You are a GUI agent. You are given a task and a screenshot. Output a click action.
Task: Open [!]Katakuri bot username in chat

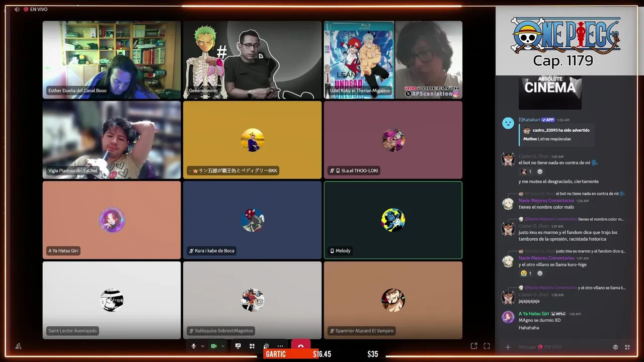pyautogui.click(x=529, y=120)
